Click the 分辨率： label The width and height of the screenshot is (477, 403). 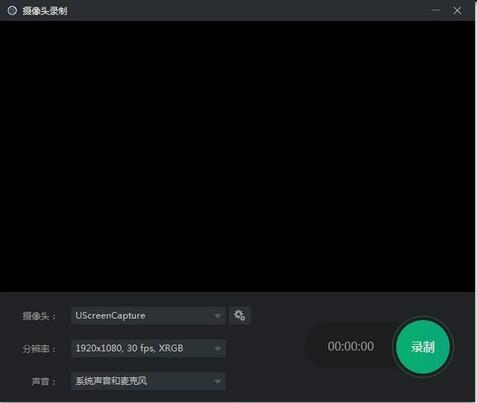pyautogui.click(x=39, y=349)
